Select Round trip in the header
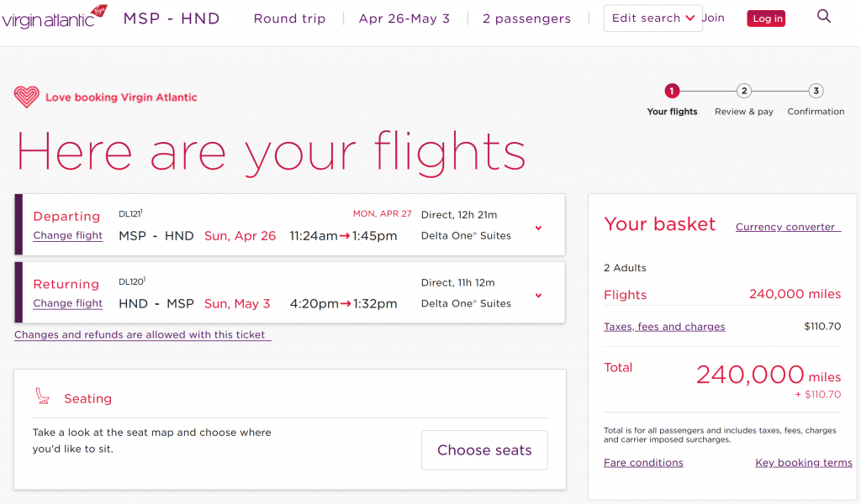Image resolution: width=861 pixels, height=504 pixels. 289,18
